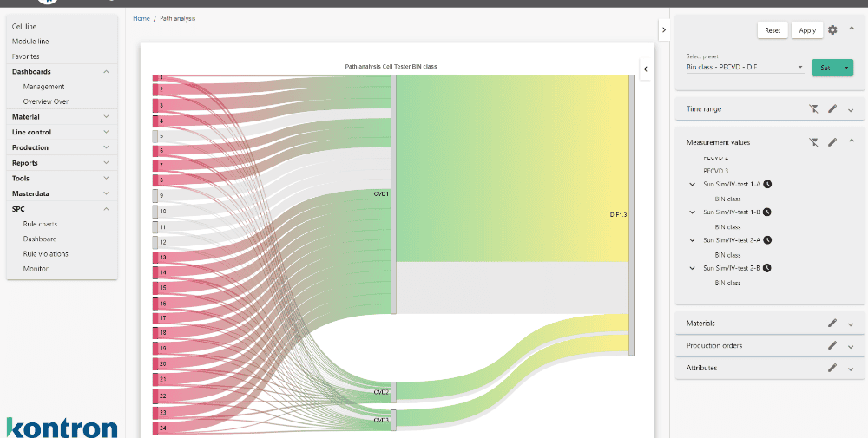The height and width of the screenshot is (438, 868).
Task: Click the CVD3 node in chart
Action: click(x=393, y=420)
